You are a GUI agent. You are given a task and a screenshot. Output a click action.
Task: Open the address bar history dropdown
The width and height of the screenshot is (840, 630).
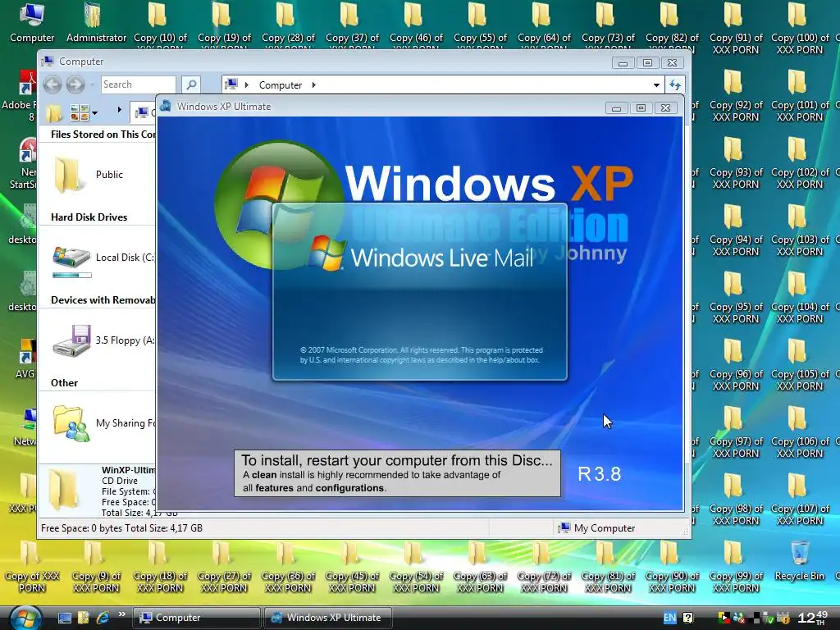(656, 84)
